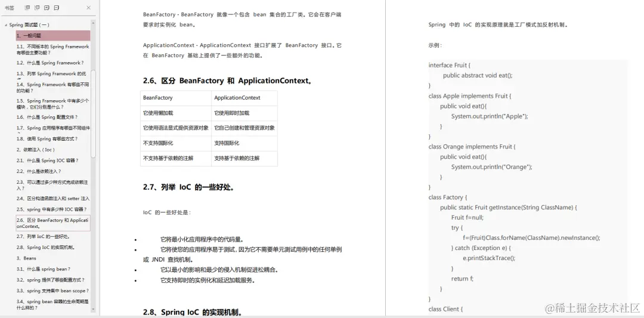Click code line class Orange implements Fruit {
Viewport: 644px width, 318px height.
pyautogui.click(x=472, y=147)
